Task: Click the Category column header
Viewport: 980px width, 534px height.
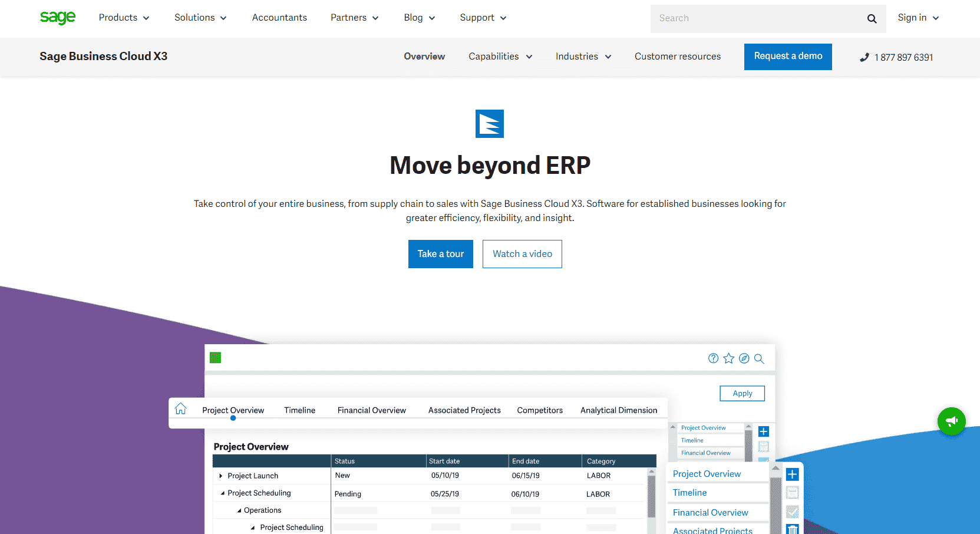Action: 619,461
